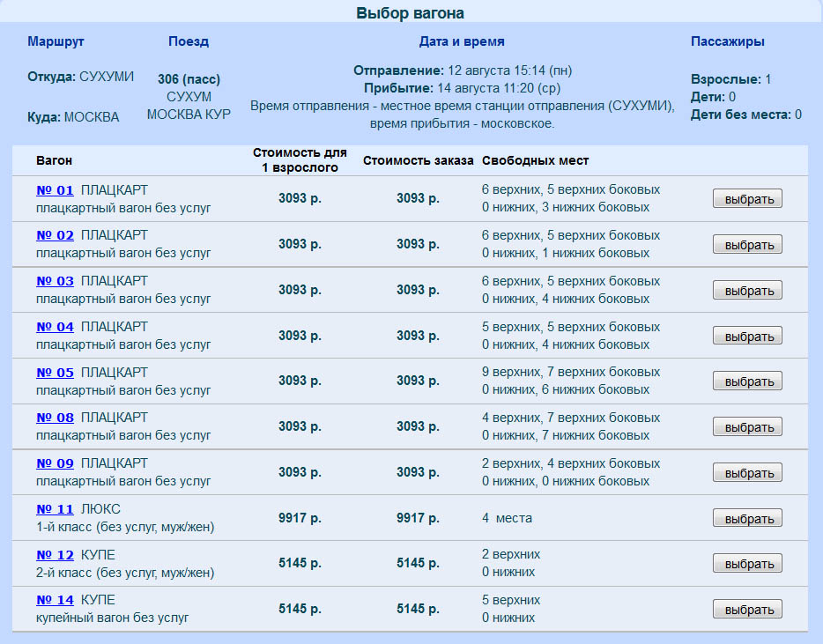Open wagon № 03 link
The width and height of the screenshot is (823, 644).
click(x=55, y=281)
